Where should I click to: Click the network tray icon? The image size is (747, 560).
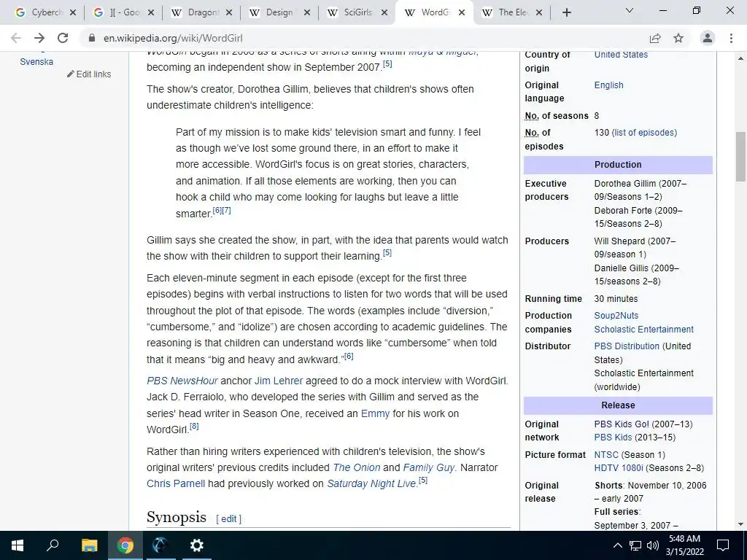(635, 545)
